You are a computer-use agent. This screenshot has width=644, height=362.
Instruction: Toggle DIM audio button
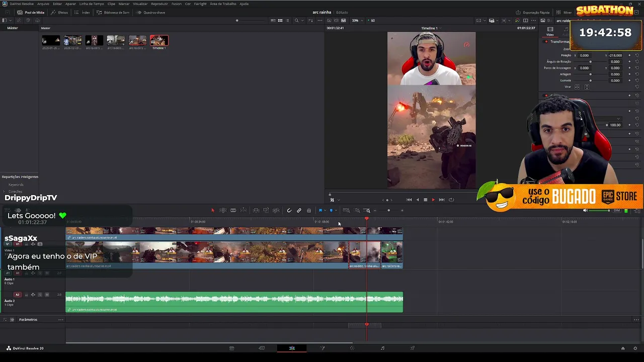[x=617, y=210]
